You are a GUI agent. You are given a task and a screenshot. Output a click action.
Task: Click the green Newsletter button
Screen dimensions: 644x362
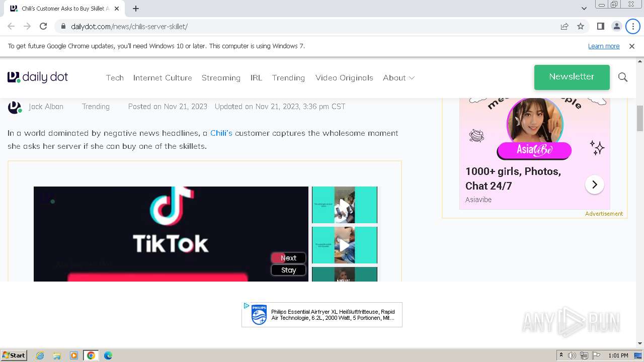[x=572, y=77]
